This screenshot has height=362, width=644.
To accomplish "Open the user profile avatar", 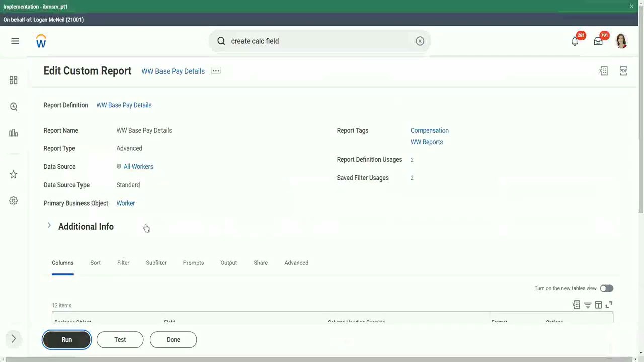I will pos(621,41).
